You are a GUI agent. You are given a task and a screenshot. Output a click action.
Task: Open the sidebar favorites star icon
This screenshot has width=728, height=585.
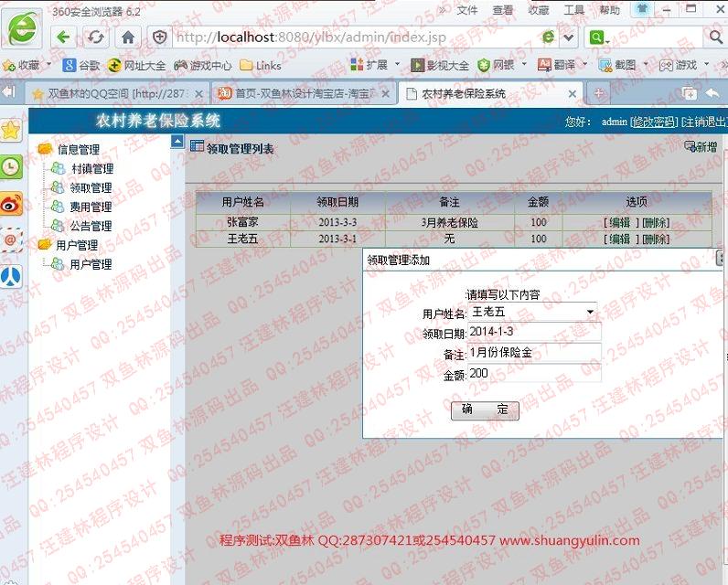point(11,130)
